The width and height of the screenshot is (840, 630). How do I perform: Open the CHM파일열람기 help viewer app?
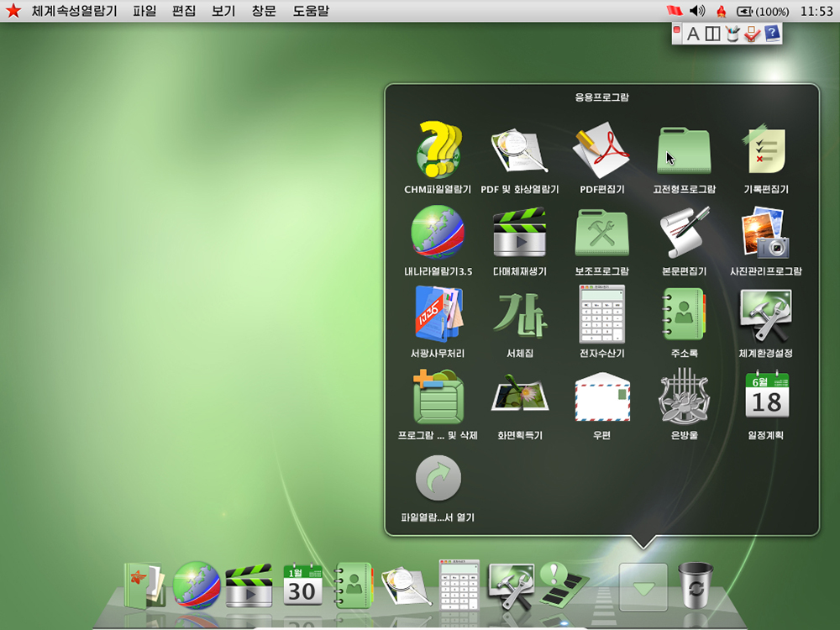click(x=438, y=150)
